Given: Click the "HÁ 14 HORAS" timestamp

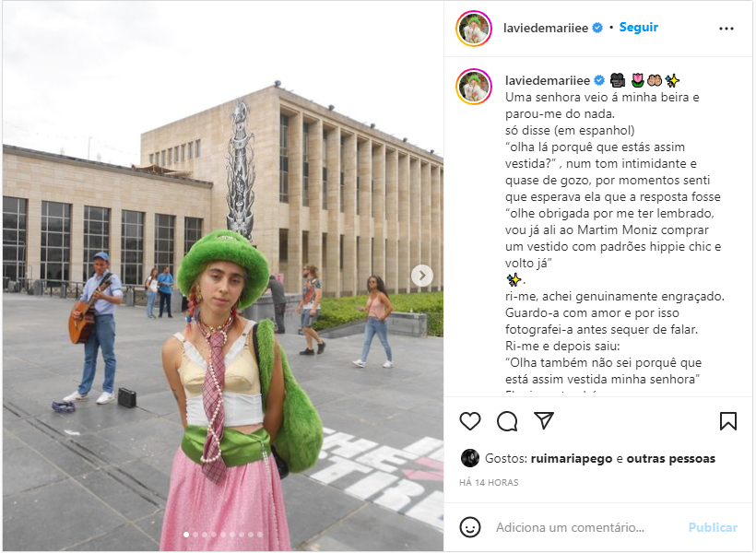Looking at the screenshot, I should coord(489,482).
